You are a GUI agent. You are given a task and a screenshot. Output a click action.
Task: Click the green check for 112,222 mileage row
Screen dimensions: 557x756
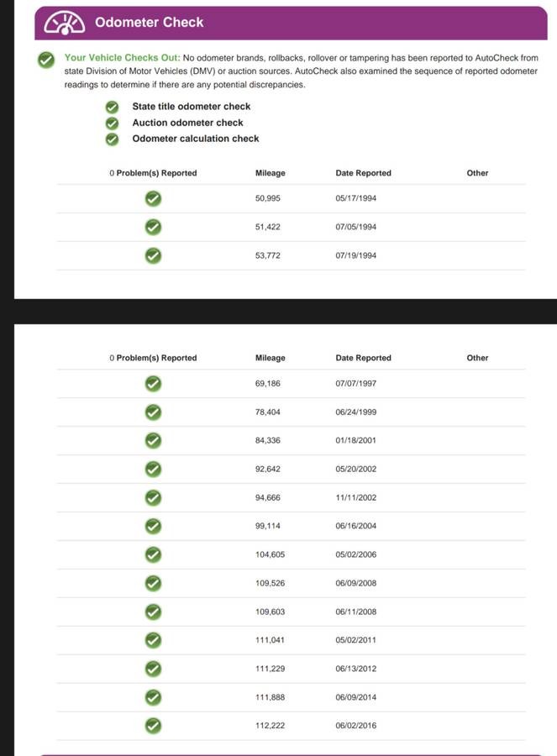coord(153,725)
